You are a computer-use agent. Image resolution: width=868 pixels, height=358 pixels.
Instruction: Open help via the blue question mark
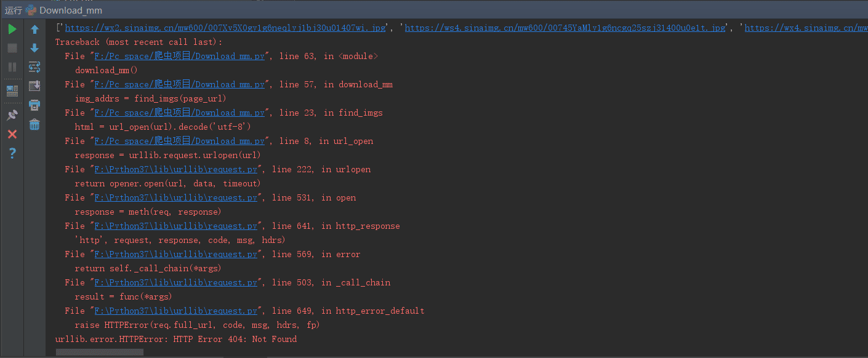click(x=12, y=153)
